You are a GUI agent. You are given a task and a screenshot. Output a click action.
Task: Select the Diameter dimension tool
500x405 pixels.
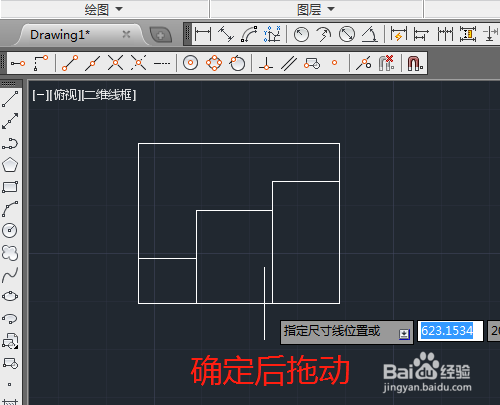point(347,34)
